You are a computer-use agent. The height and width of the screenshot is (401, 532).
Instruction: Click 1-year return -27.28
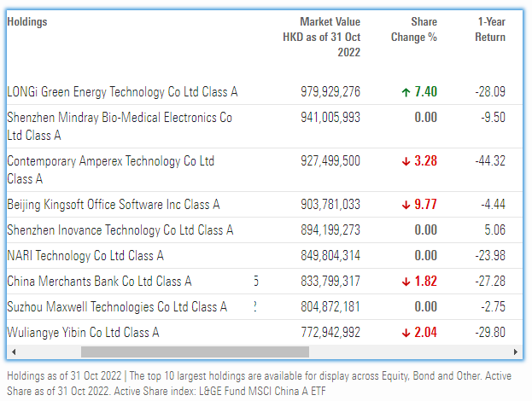tap(490, 282)
